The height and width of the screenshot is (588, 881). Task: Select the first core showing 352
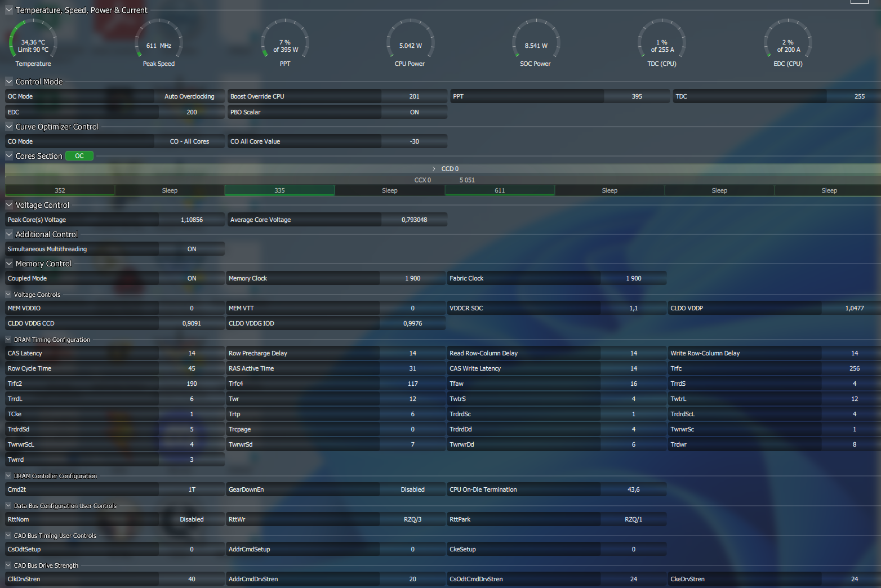tap(60, 190)
